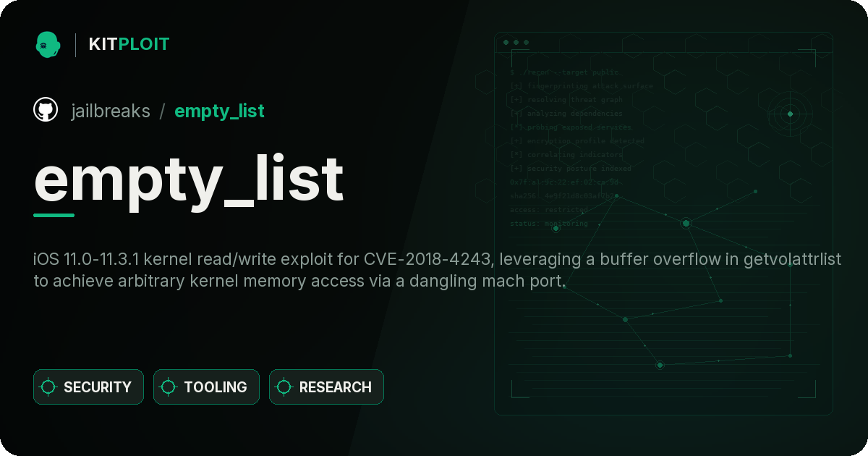
Task: Click the "fingerprinting attack surface" terminal line
Action: [581, 86]
